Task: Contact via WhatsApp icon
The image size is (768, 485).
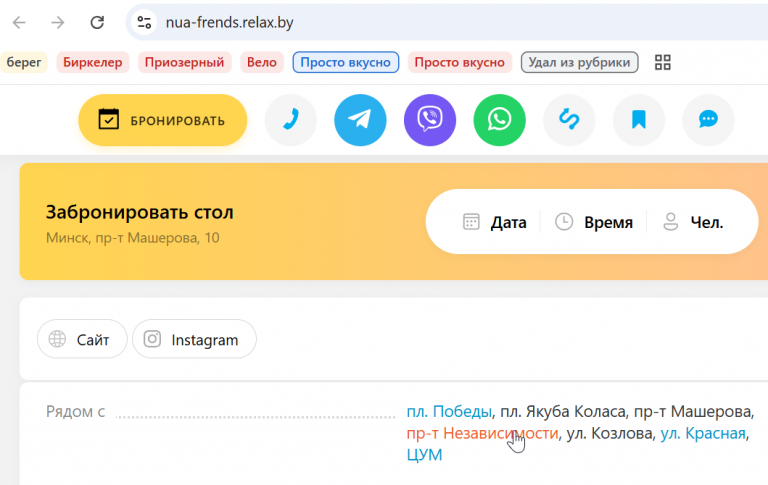Action: 500,120
